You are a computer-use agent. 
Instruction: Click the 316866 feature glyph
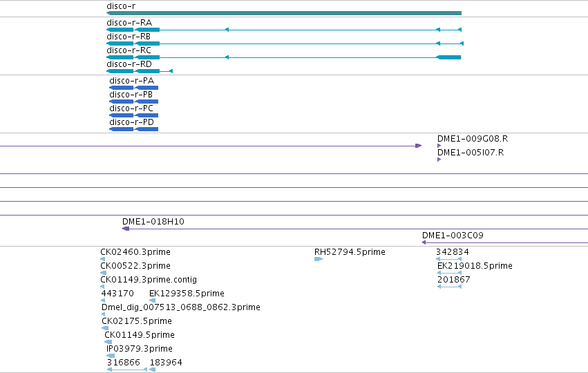(x=127, y=370)
